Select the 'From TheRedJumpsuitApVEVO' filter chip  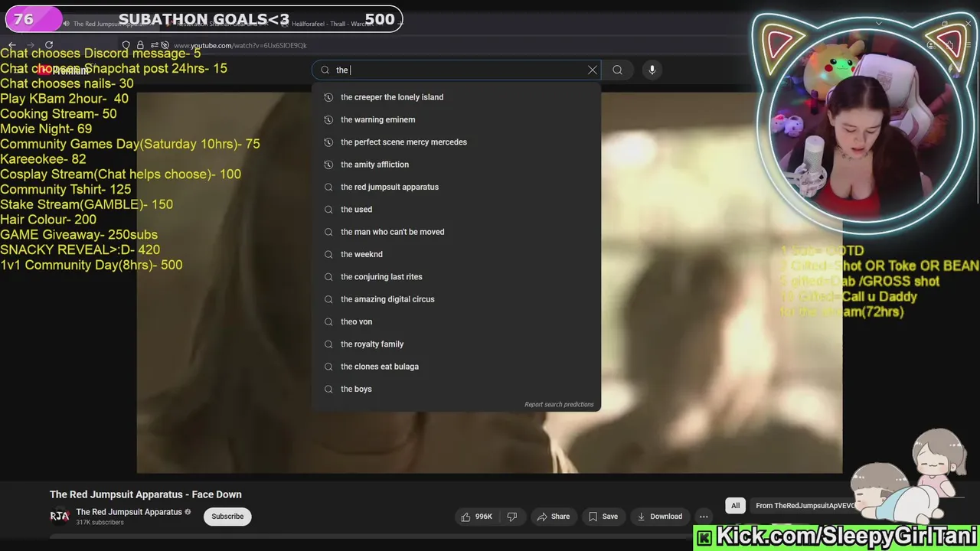tap(804, 506)
